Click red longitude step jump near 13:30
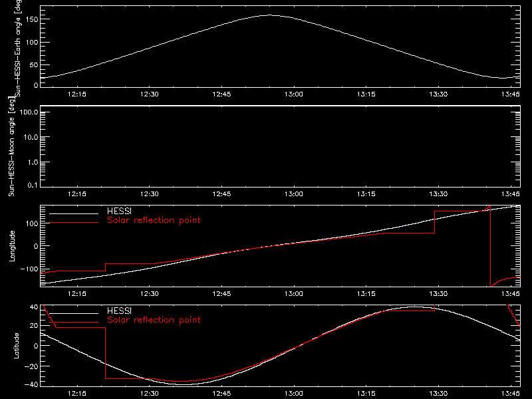532x399 pixels. [x=435, y=222]
